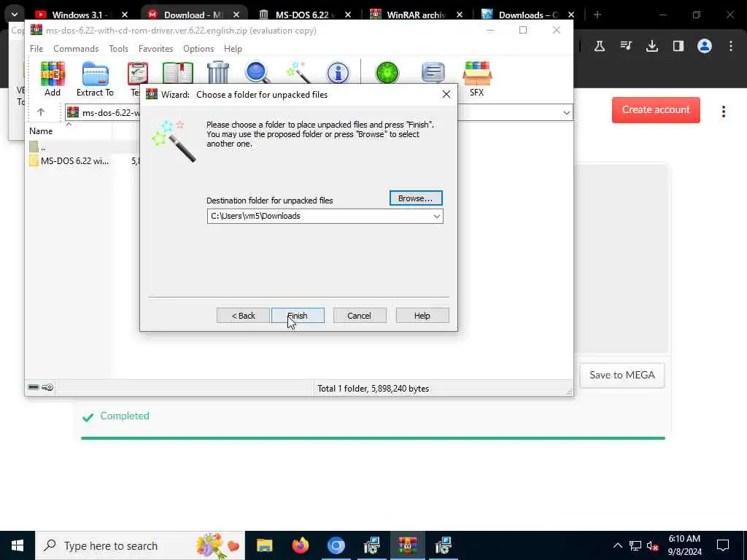
Task: Click Cancel in the wizard dialog
Action: coord(359,316)
